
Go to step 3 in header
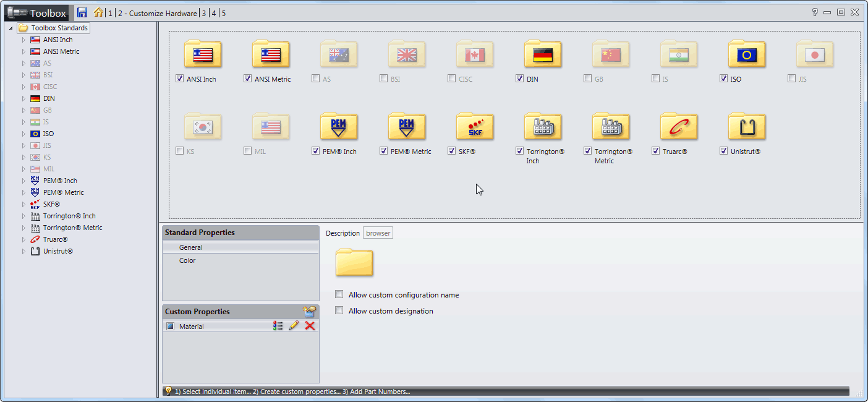click(x=204, y=13)
